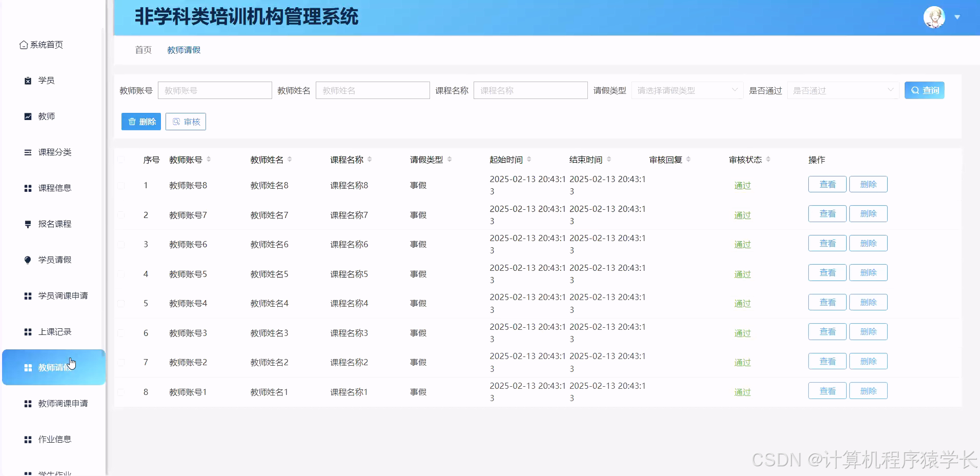Open the user avatar in top right
980x476 pixels.
click(935, 17)
